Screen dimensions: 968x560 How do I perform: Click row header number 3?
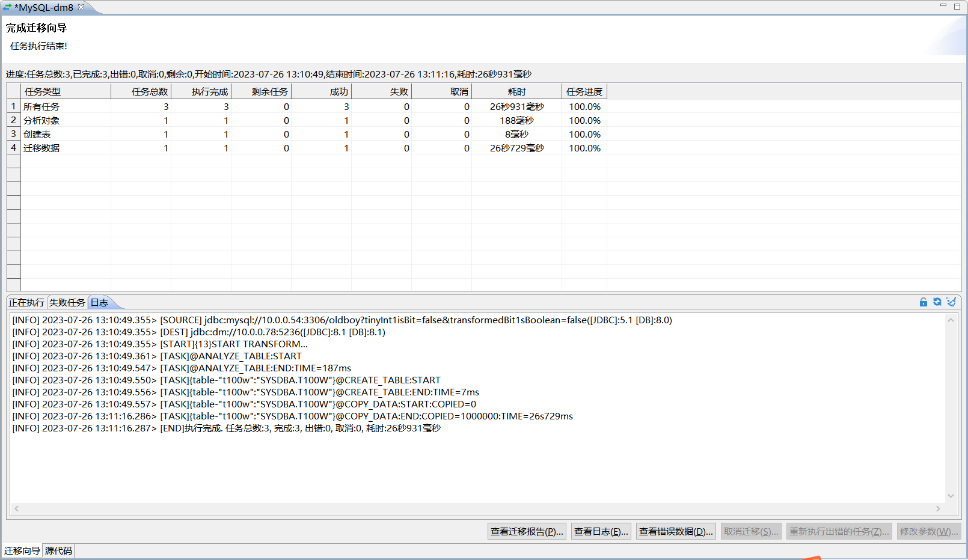tap(14, 134)
